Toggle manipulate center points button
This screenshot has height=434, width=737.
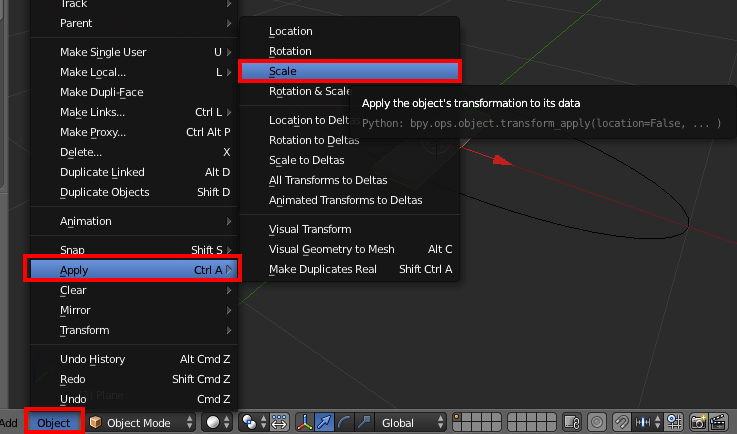[x=279, y=423]
